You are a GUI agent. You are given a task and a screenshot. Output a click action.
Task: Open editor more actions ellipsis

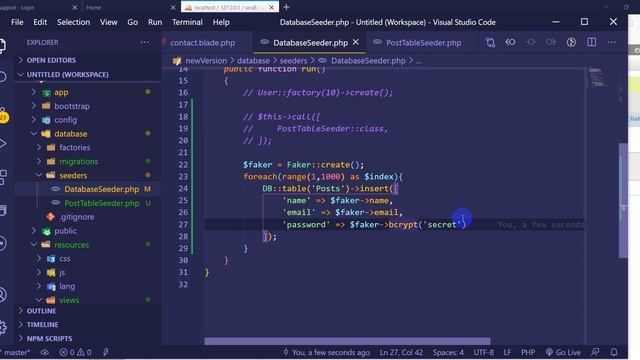point(611,42)
